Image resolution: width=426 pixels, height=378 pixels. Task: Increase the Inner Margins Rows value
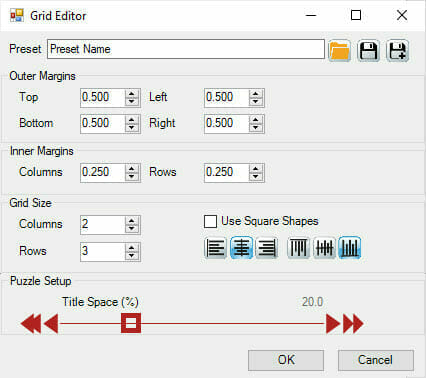point(256,168)
